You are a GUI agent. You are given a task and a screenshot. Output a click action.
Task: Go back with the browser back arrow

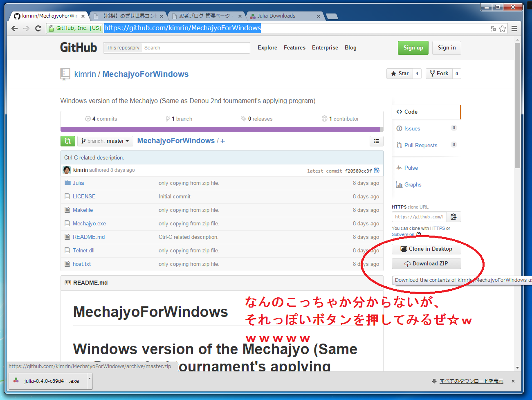(x=15, y=28)
